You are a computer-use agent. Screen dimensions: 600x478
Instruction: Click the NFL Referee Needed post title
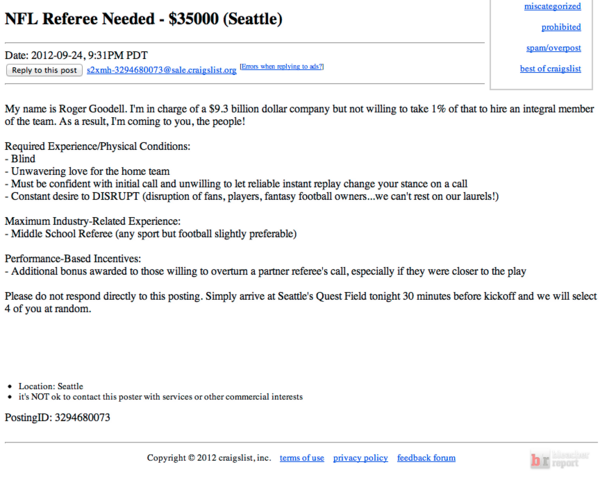point(143,19)
